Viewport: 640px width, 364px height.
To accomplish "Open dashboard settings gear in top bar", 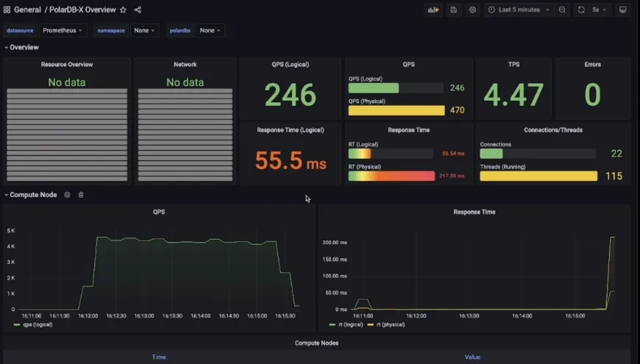I will [x=472, y=10].
